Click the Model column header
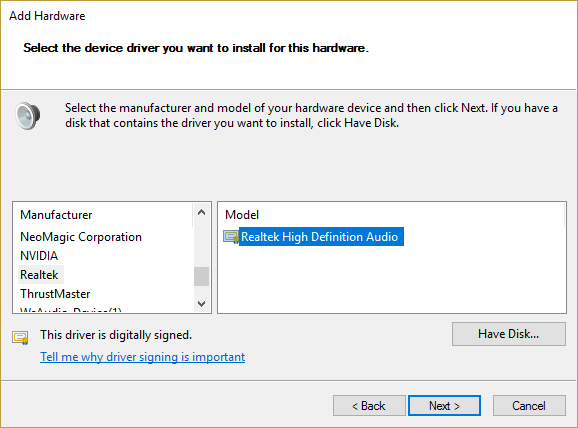578x428 pixels. click(x=242, y=215)
